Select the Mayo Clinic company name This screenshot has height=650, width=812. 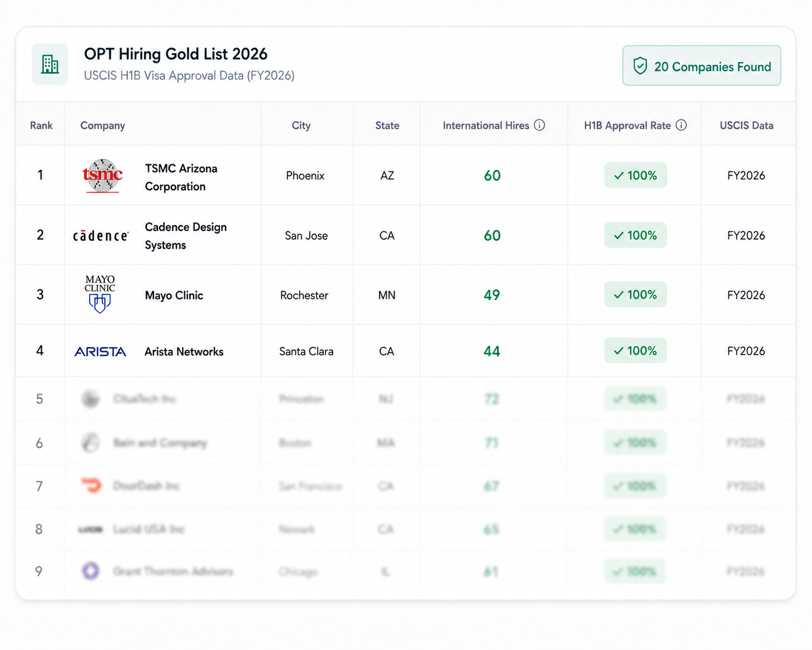pyautogui.click(x=174, y=295)
